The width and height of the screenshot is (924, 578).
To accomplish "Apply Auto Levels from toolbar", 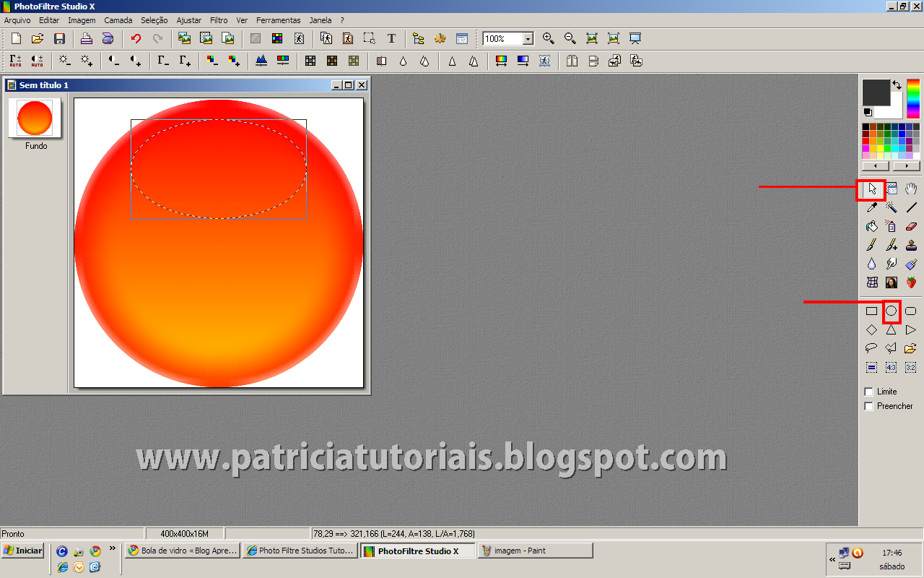I will 15,61.
